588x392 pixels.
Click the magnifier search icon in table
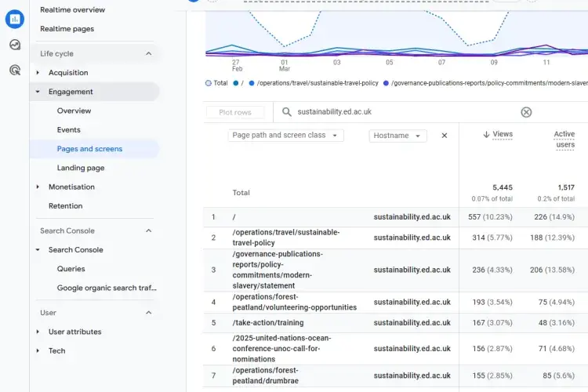click(x=288, y=112)
